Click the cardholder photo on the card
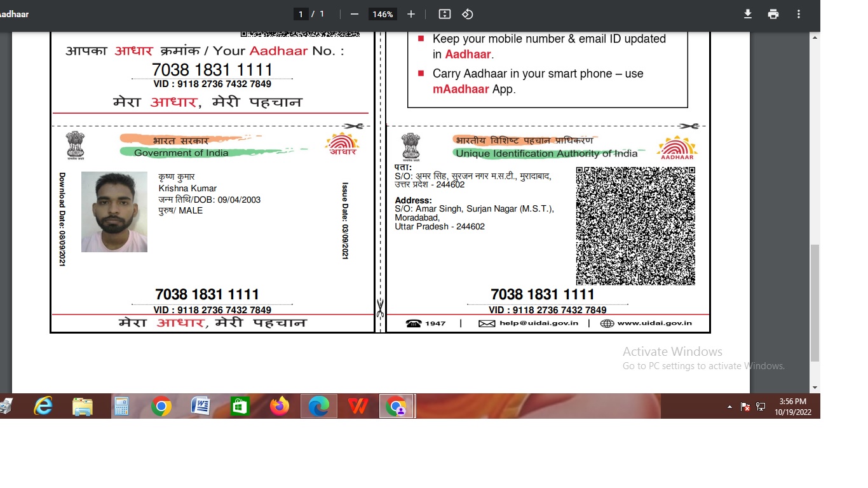 [x=114, y=212]
